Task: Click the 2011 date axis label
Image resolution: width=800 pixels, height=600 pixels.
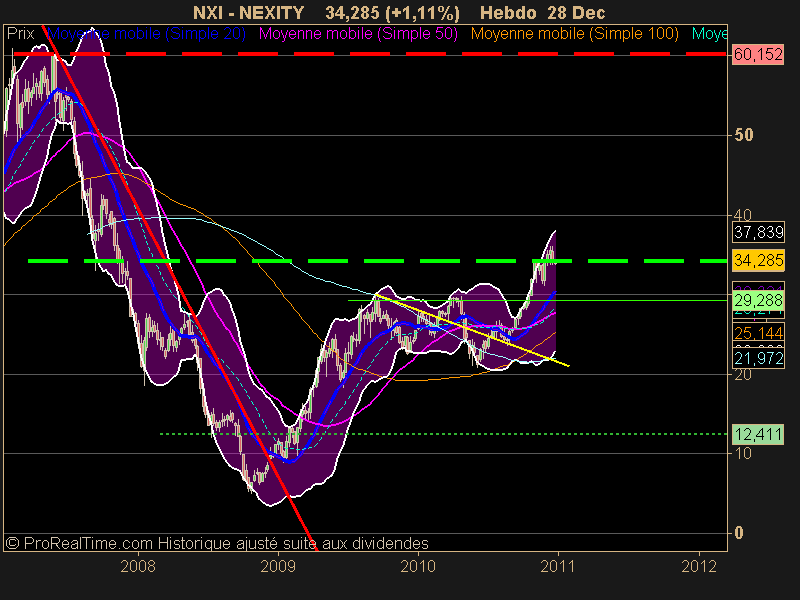Action: pyautogui.click(x=557, y=566)
